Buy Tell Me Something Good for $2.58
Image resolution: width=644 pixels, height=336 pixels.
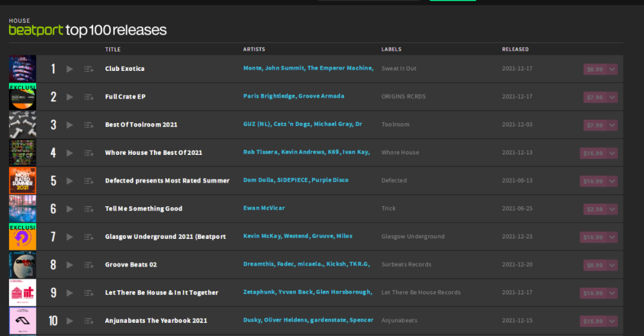coord(595,209)
